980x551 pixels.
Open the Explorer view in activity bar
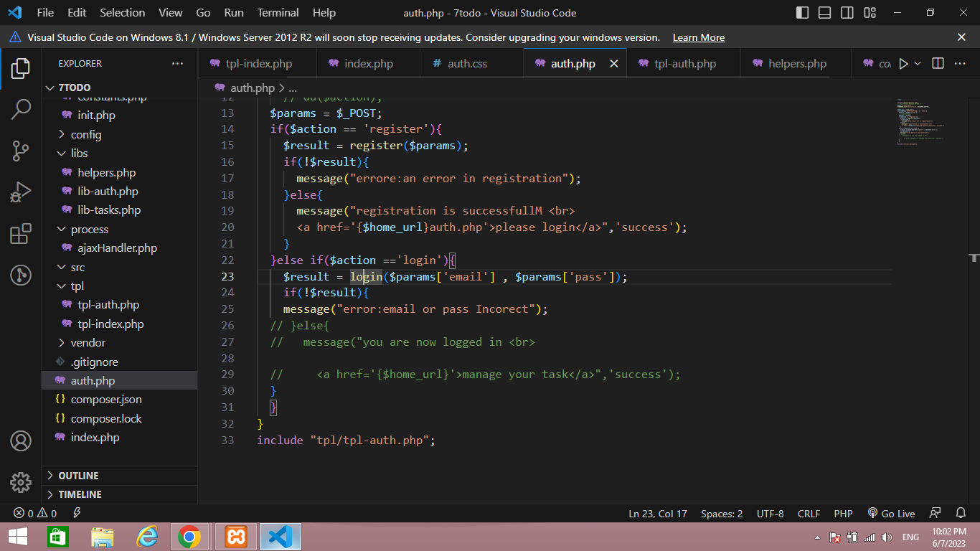(20, 69)
